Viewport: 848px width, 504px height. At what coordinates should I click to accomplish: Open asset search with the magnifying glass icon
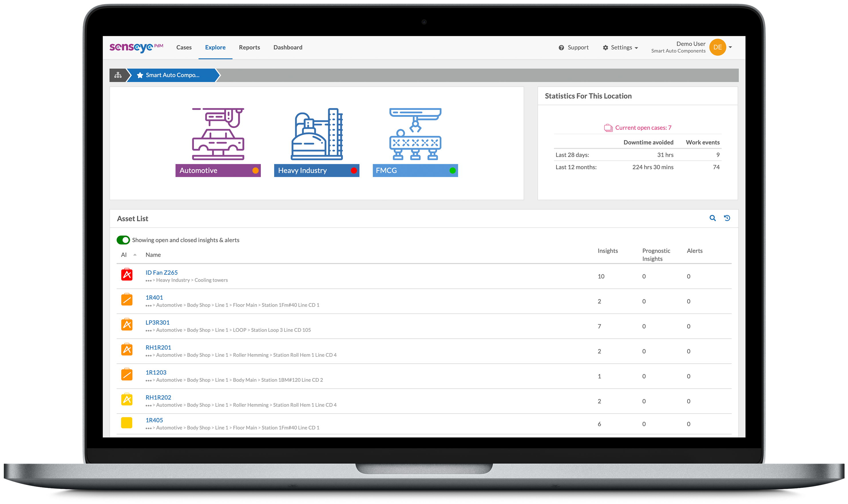[712, 218]
